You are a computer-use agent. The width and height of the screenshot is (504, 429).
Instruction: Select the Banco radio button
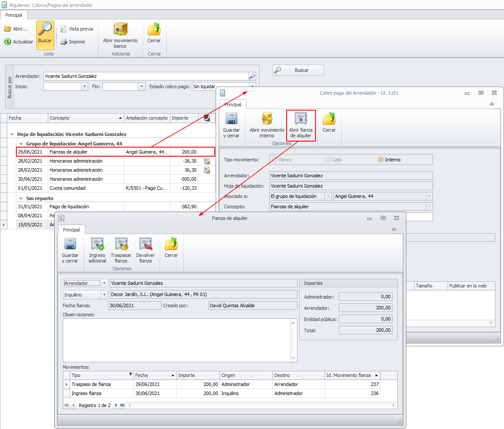point(274,160)
